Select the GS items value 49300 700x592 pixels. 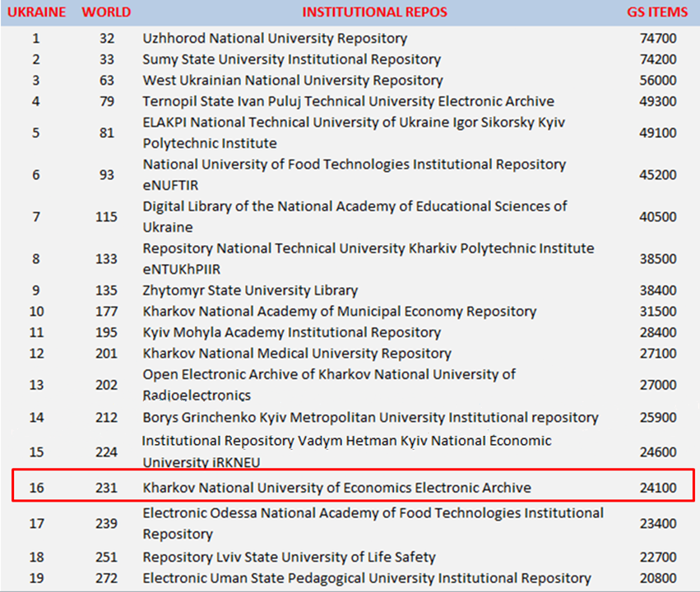658,101
